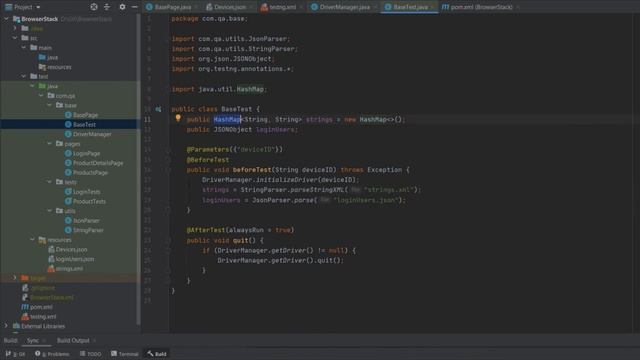This screenshot has height=360, width=640.
Task: Select LoginPage class in tree
Action: pos(87,153)
